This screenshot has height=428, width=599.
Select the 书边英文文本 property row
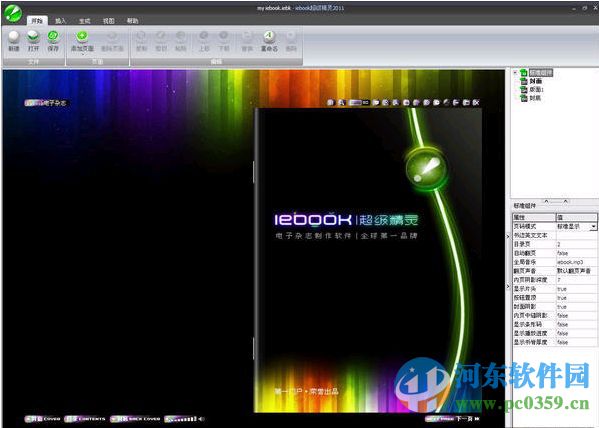pyautogui.click(x=555, y=235)
